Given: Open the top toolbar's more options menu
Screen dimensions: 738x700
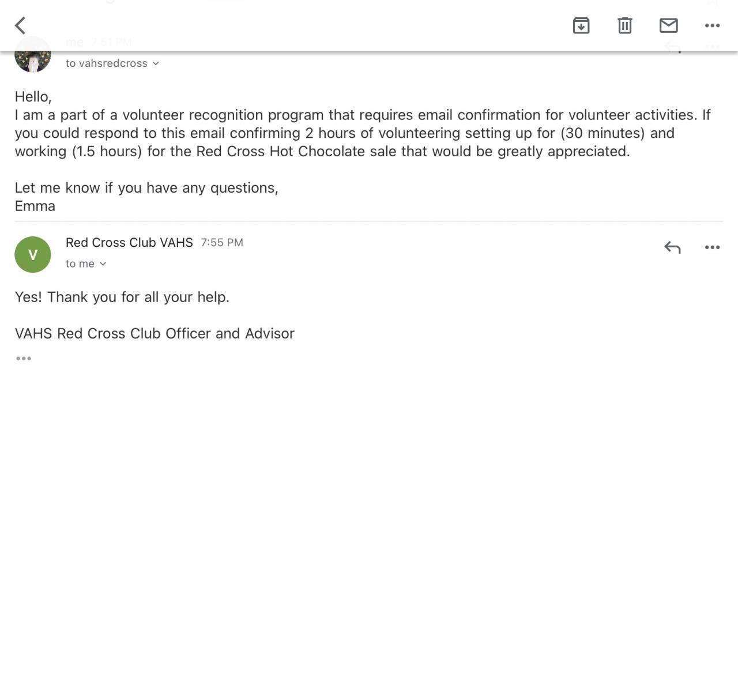Looking at the screenshot, I should pyautogui.click(x=712, y=25).
